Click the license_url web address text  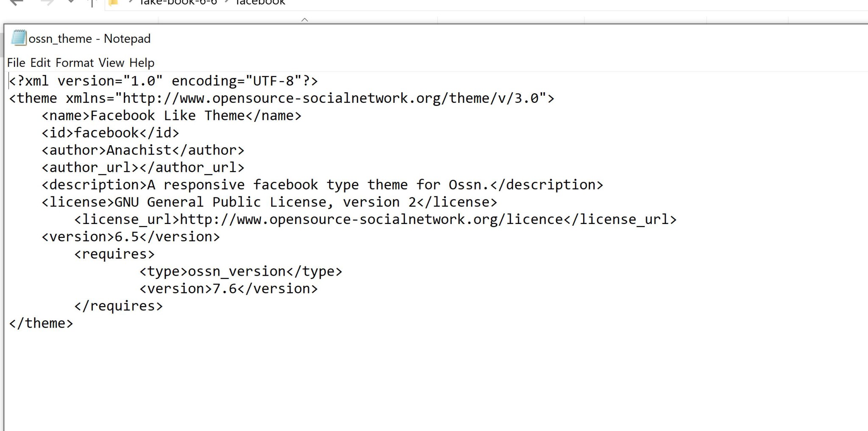[x=371, y=219]
